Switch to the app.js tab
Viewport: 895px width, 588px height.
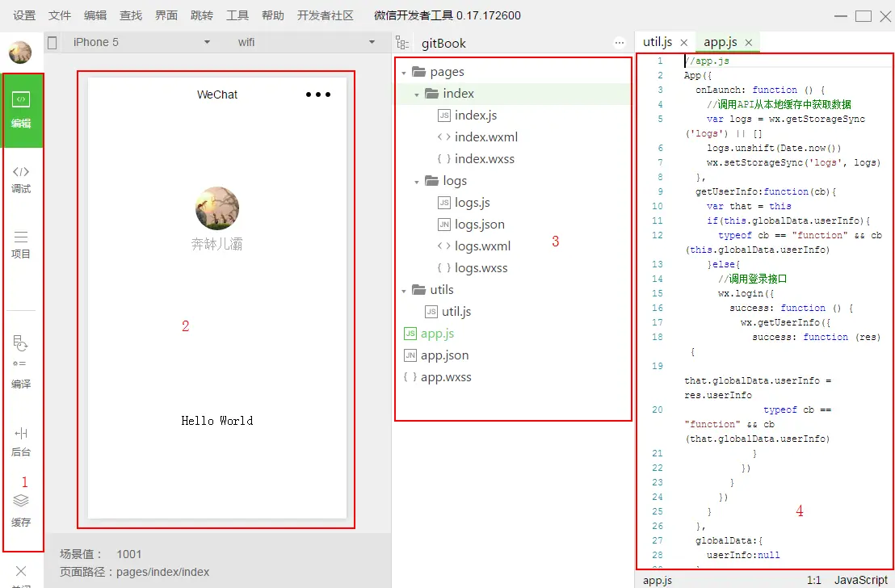tap(721, 42)
